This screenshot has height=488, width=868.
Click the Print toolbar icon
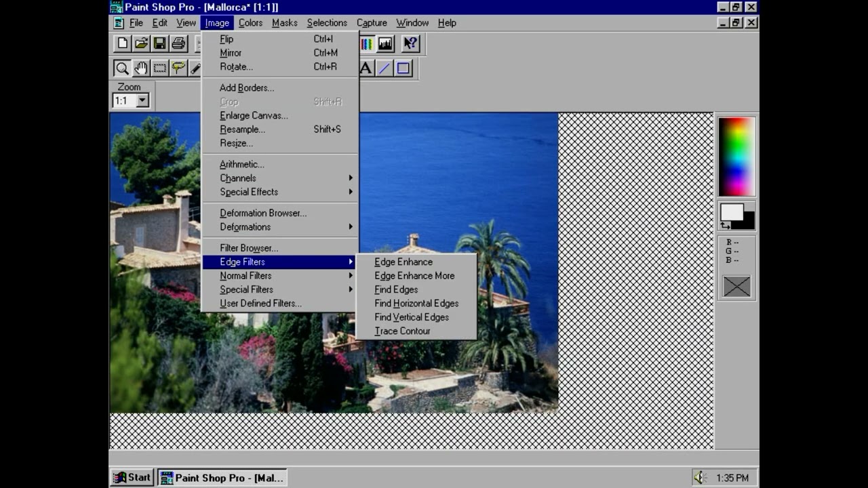tap(178, 43)
